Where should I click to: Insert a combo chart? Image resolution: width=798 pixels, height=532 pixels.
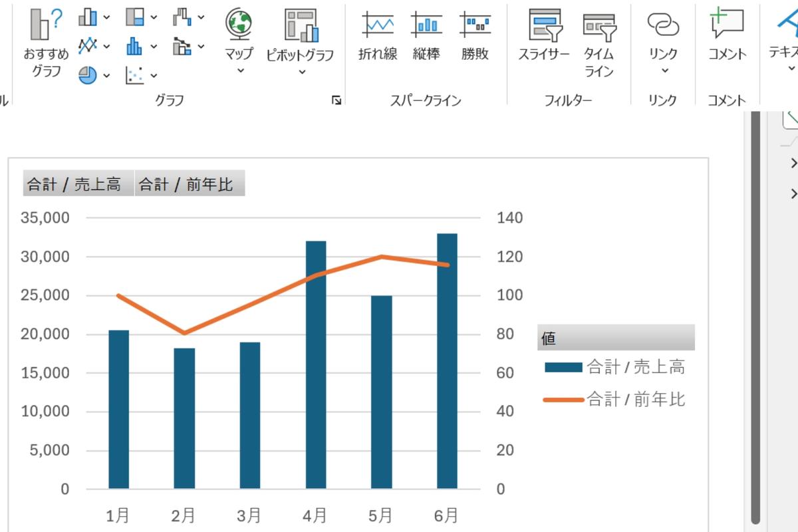pyautogui.click(x=182, y=47)
